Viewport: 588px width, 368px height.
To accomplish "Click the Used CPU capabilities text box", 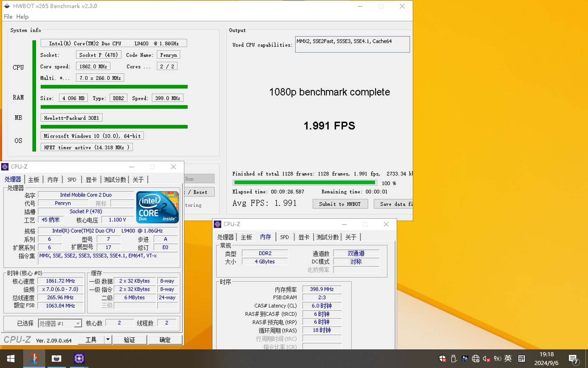I will click(352, 44).
